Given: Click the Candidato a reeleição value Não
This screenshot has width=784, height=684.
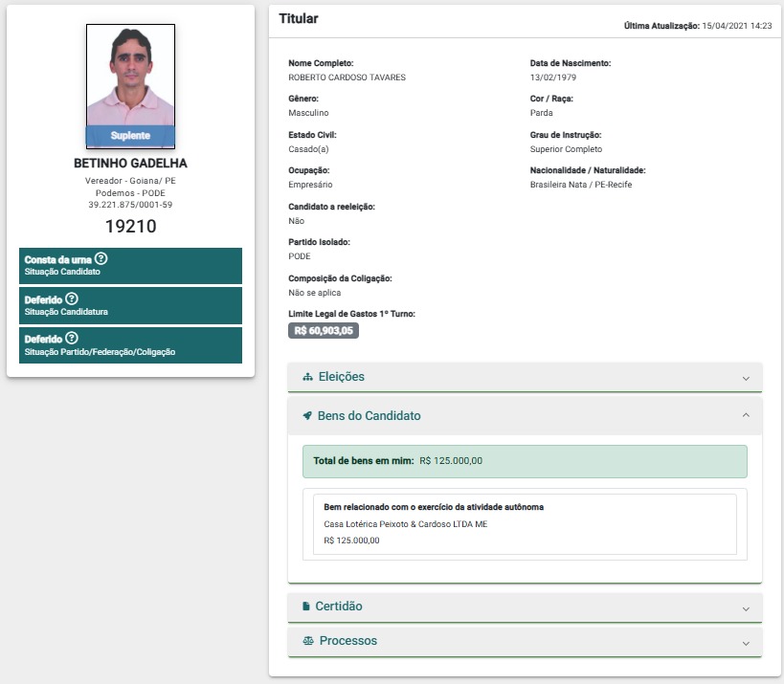Looking at the screenshot, I should coord(296,221).
